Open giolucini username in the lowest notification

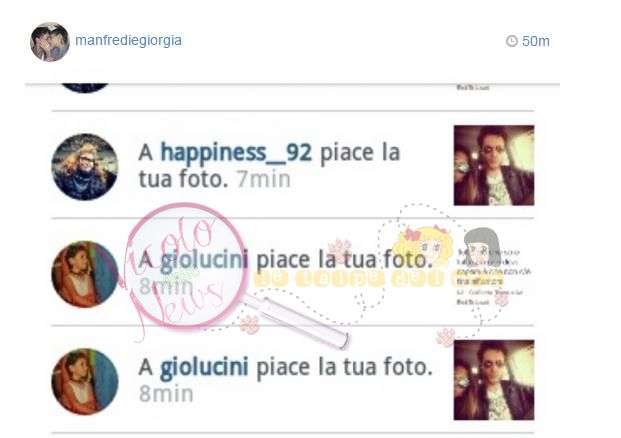pyautogui.click(x=204, y=368)
